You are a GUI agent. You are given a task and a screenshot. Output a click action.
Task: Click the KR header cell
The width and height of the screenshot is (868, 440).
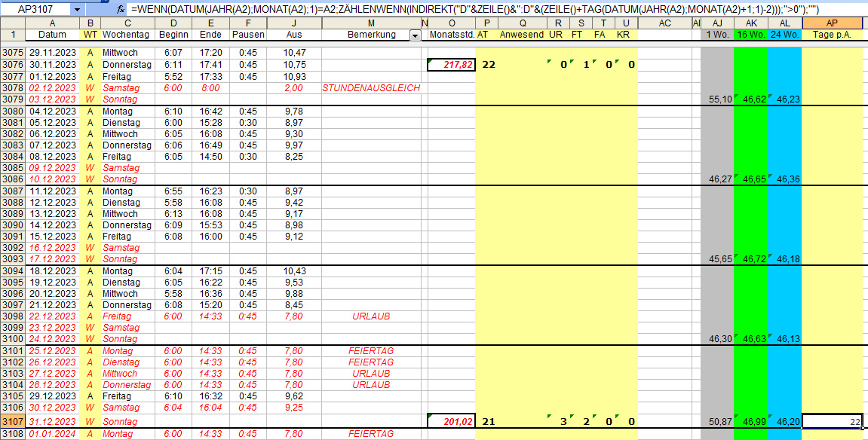(626, 35)
